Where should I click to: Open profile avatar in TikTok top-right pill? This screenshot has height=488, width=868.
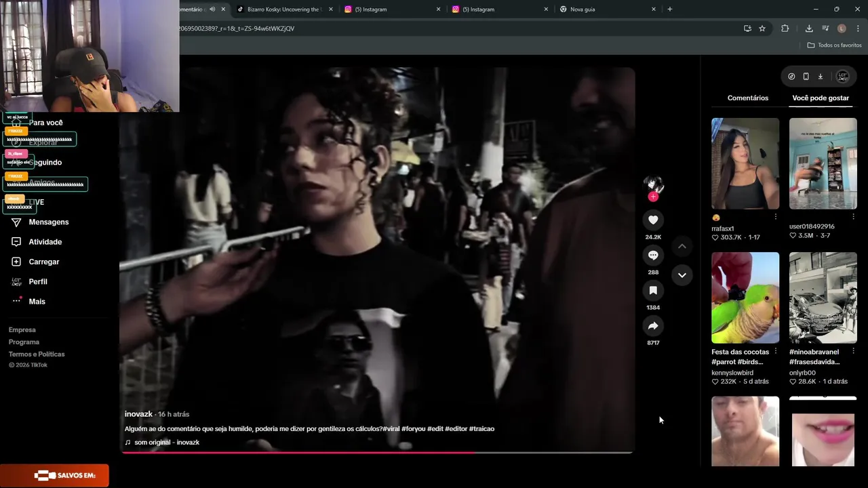pyautogui.click(x=843, y=77)
